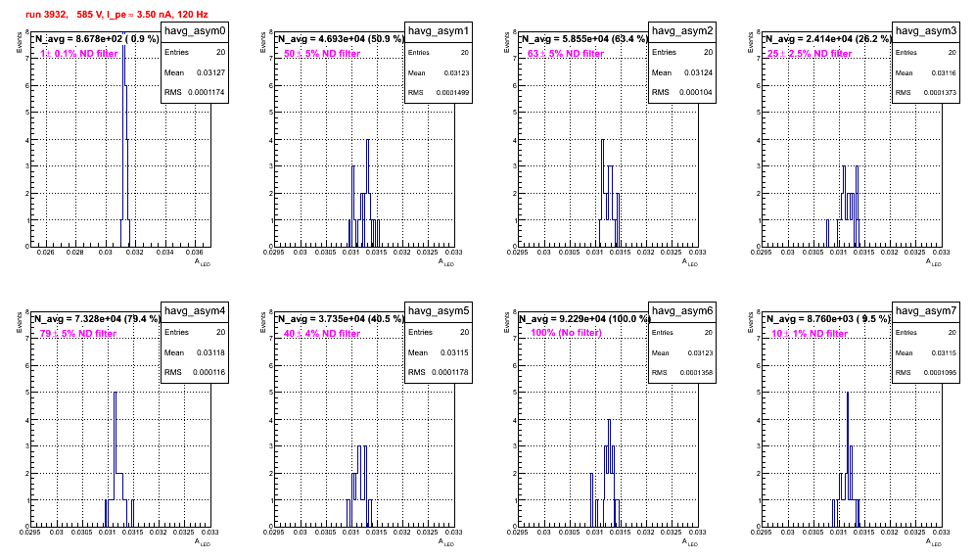Select the havg_asym2 stats box title
The height and width of the screenshot is (560, 975).
(x=682, y=30)
